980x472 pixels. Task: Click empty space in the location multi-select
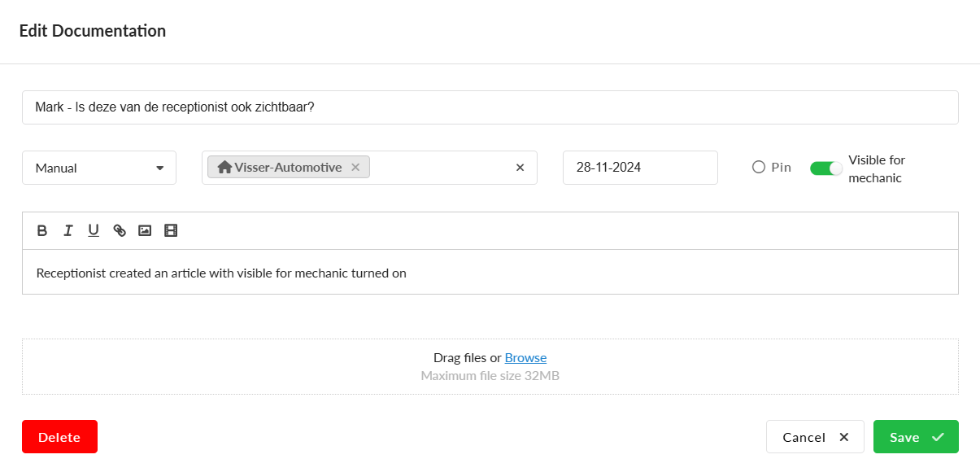click(x=439, y=168)
